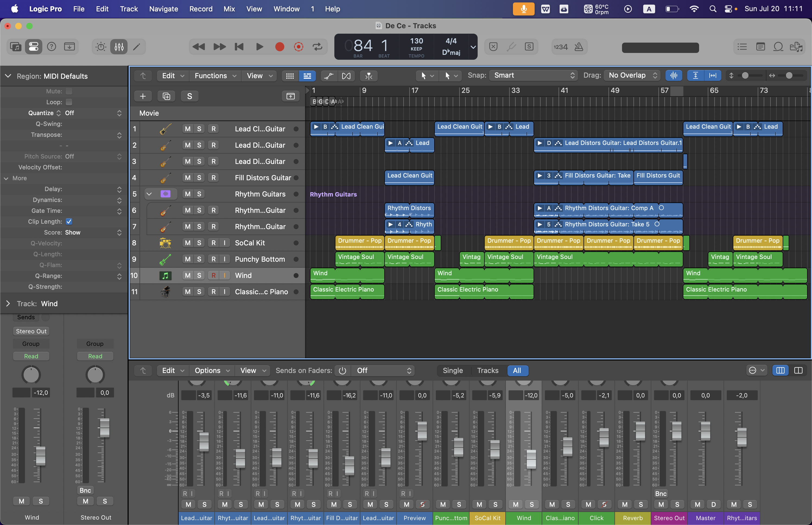Image resolution: width=812 pixels, height=525 pixels.
Task: Toggle global Solo S button in track header
Action: click(x=190, y=96)
